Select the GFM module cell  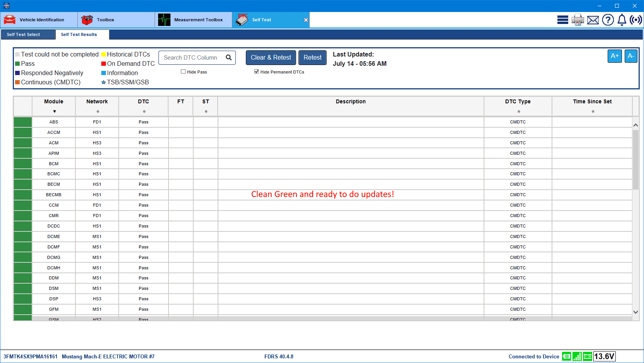(54, 309)
